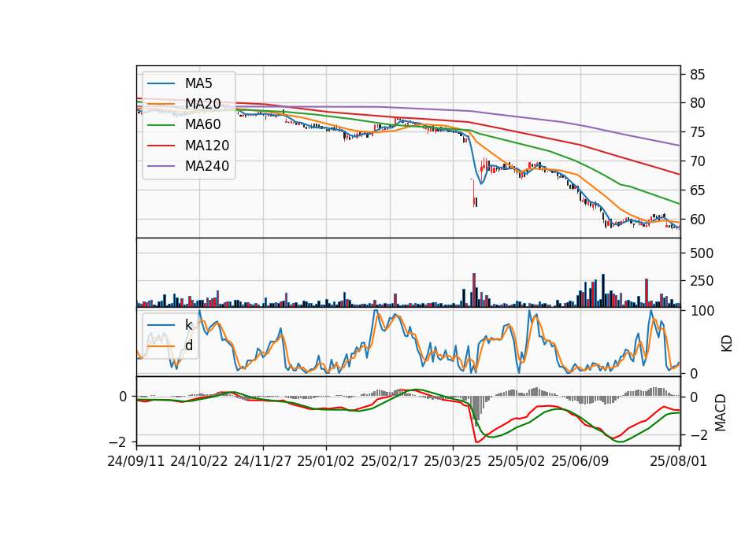
Task: Click the MA5 legend label
Action: pyautogui.click(x=198, y=83)
